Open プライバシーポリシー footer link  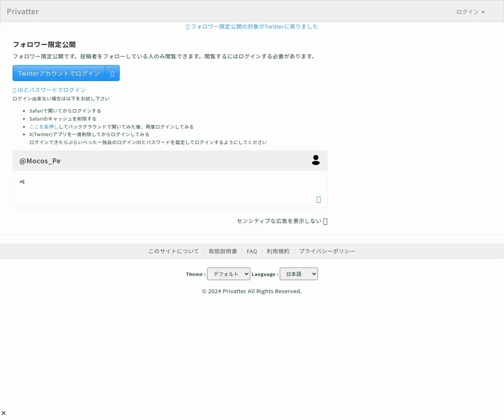pos(327,251)
